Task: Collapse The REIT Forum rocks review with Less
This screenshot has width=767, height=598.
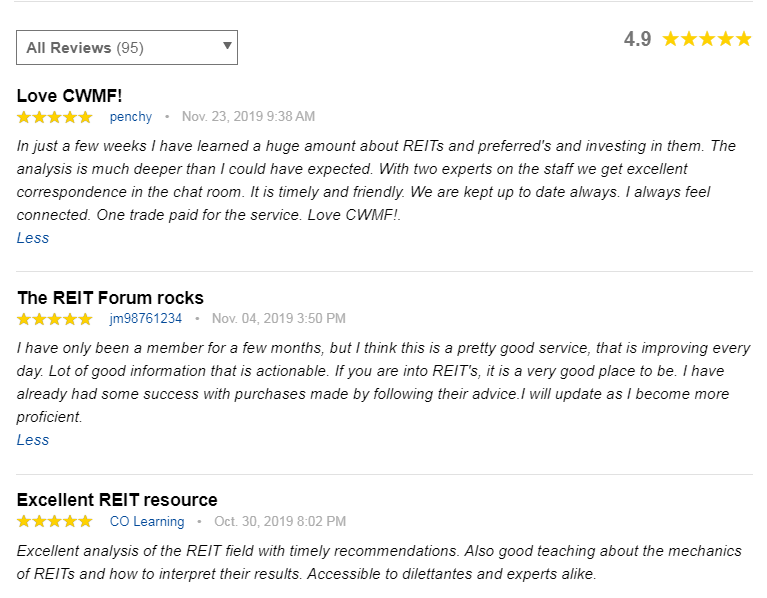Action: click(33, 440)
